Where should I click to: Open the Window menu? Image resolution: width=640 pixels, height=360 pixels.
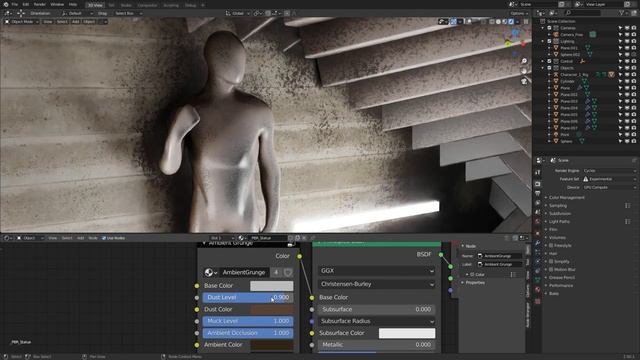tap(57, 4)
